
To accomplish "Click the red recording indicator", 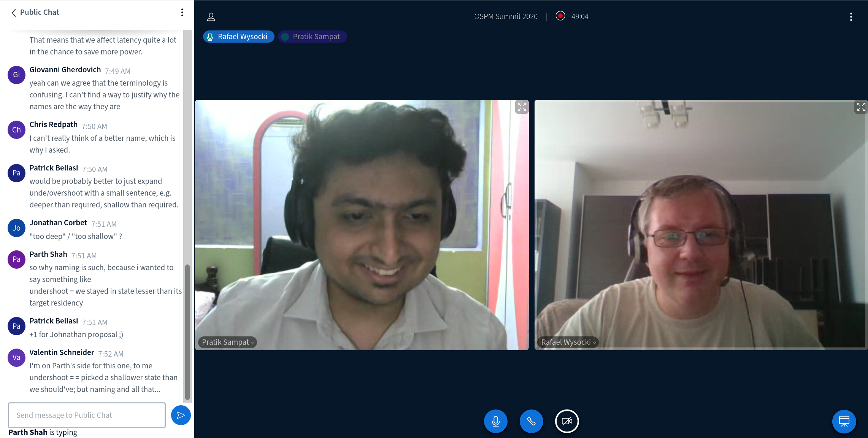I will (560, 16).
